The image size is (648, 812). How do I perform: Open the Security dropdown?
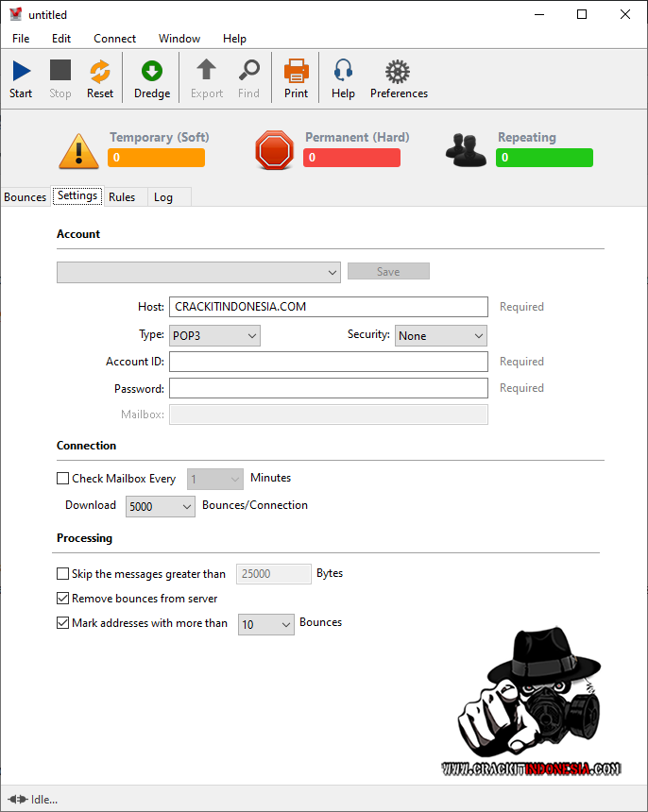click(440, 335)
